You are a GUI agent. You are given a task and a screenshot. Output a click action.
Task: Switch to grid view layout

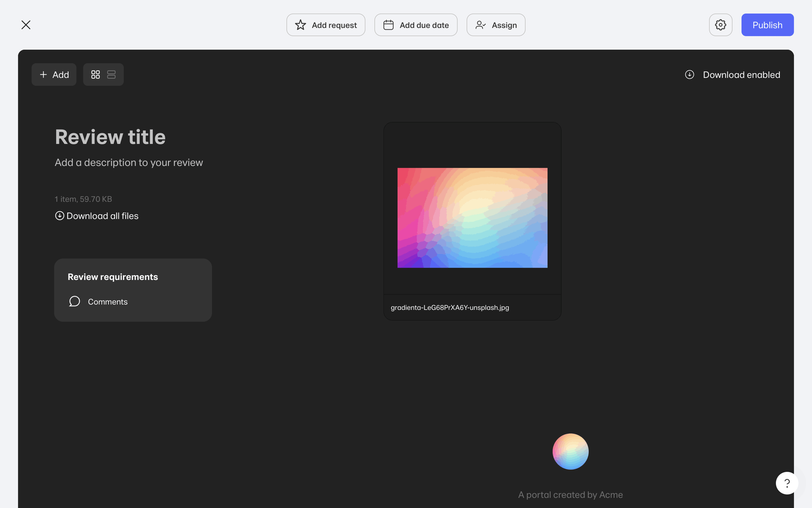[96, 75]
